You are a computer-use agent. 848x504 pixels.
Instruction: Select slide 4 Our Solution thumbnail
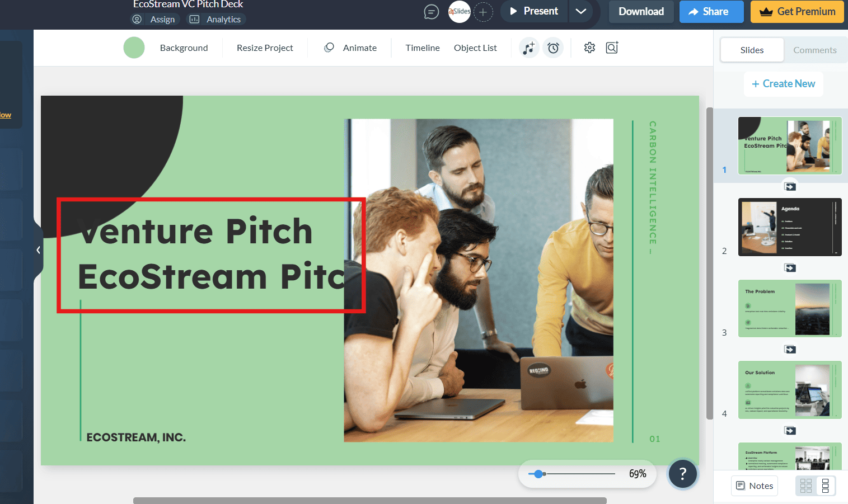790,390
